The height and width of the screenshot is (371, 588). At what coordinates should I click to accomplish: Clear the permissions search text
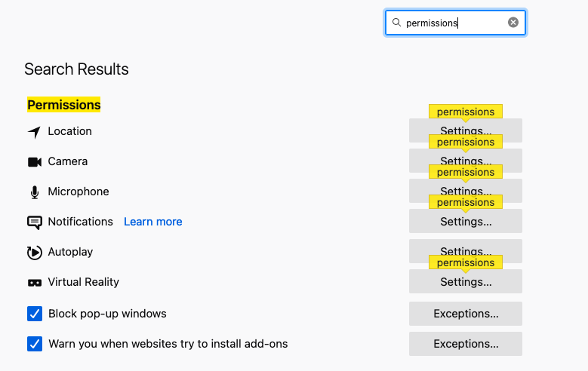point(513,23)
